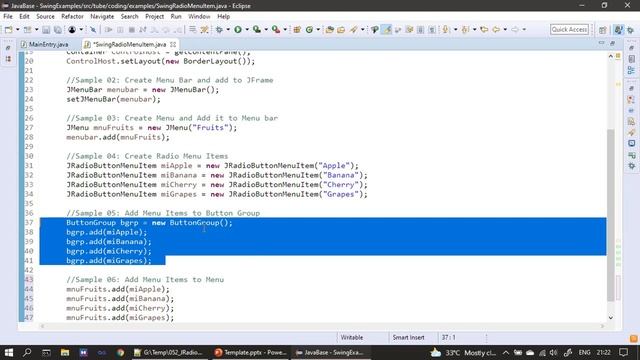Click the Smart Insert status entry
This screenshot has width=640, height=360.
[x=408, y=338]
